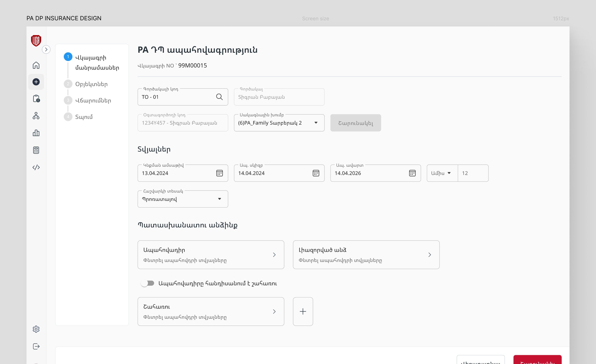Open the code brackets sidebar icon
The image size is (596, 364).
point(36,167)
